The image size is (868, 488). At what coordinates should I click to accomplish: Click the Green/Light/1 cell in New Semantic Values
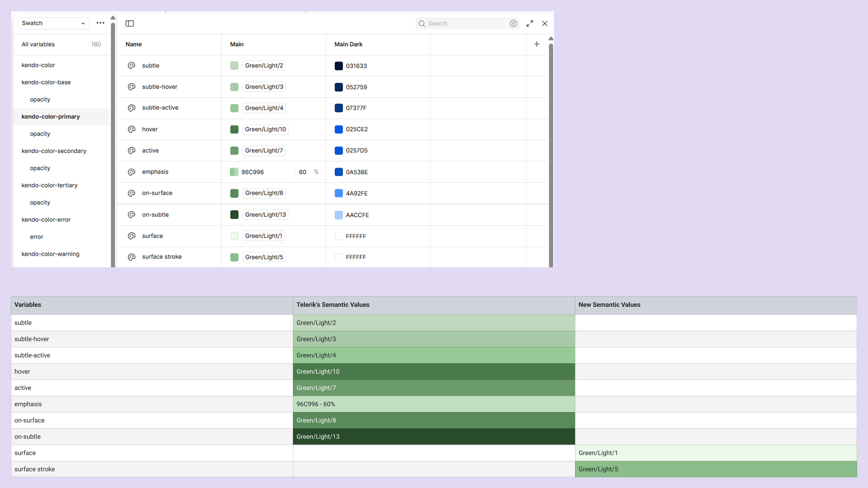coord(716,453)
